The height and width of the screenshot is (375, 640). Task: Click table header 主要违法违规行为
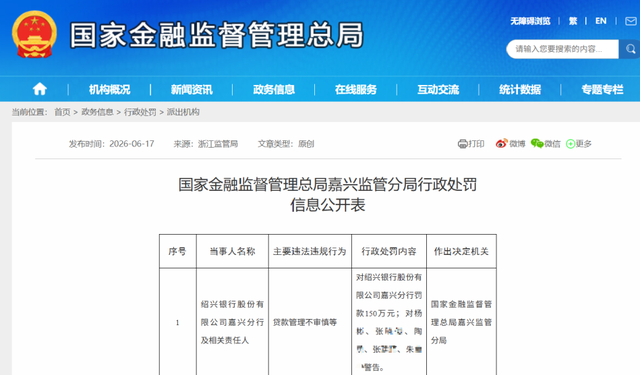(x=310, y=251)
